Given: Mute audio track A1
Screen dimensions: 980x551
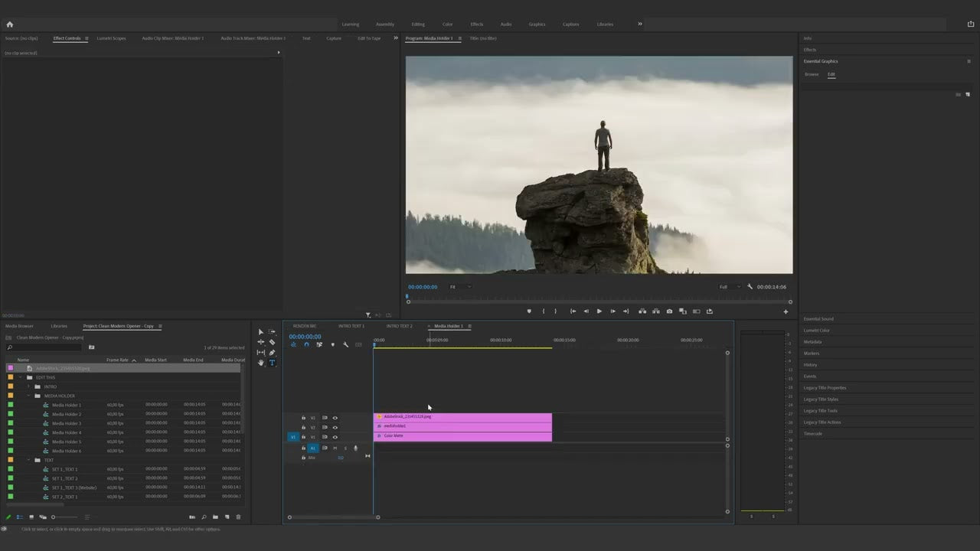Looking at the screenshot, I should (335, 448).
